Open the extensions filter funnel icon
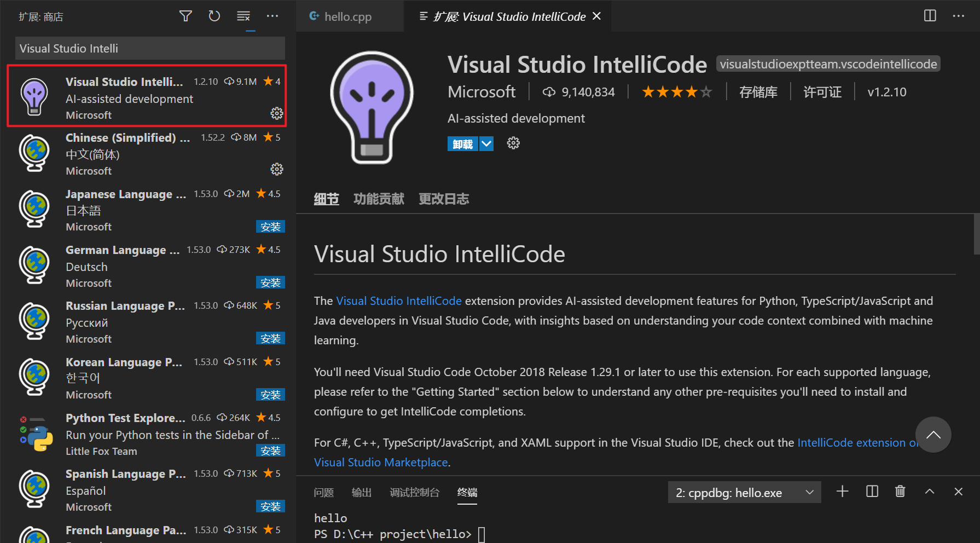980x543 pixels. point(185,16)
